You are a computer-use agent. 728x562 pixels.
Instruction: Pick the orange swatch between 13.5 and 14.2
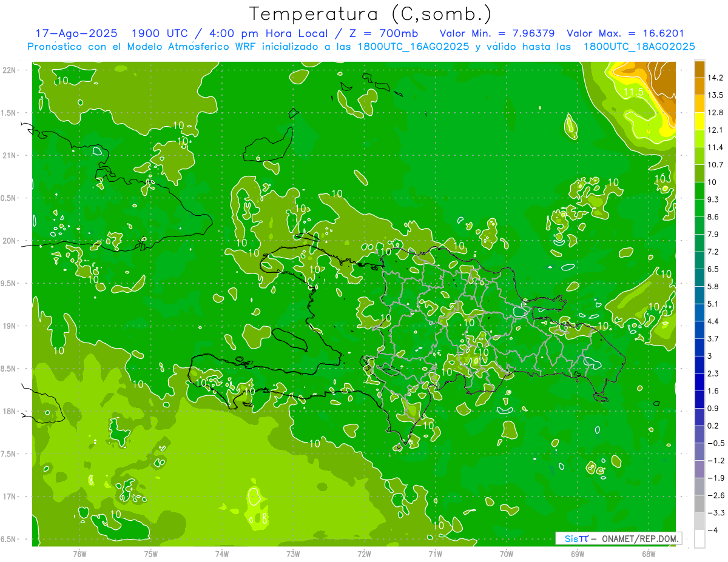pos(699,86)
